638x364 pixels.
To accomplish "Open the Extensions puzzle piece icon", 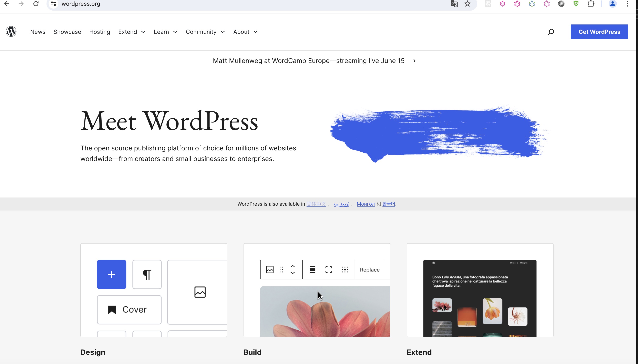I will tap(591, 4).
